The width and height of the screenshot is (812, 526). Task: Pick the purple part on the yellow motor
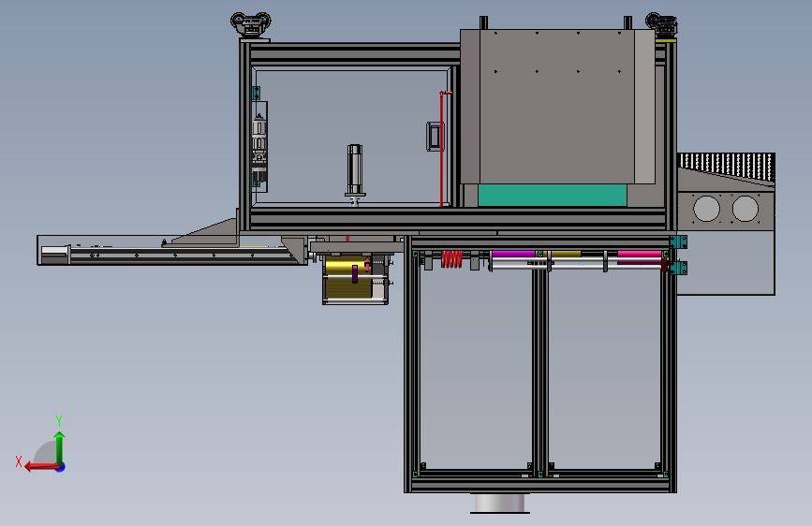355,274
